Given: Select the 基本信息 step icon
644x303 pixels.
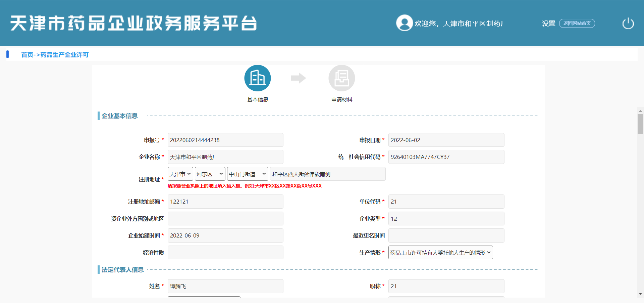Looking at the screenshot, I should (x=257, y=78).
